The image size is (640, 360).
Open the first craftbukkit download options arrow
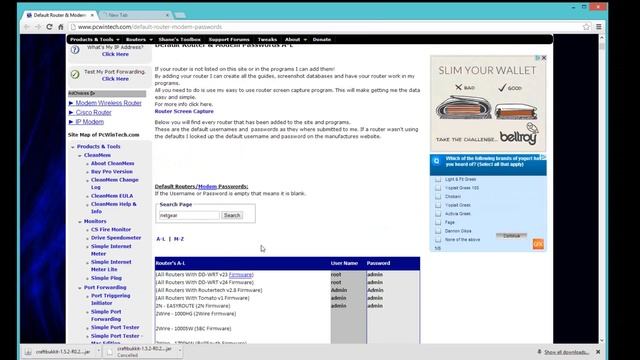[x=98, y=351]
